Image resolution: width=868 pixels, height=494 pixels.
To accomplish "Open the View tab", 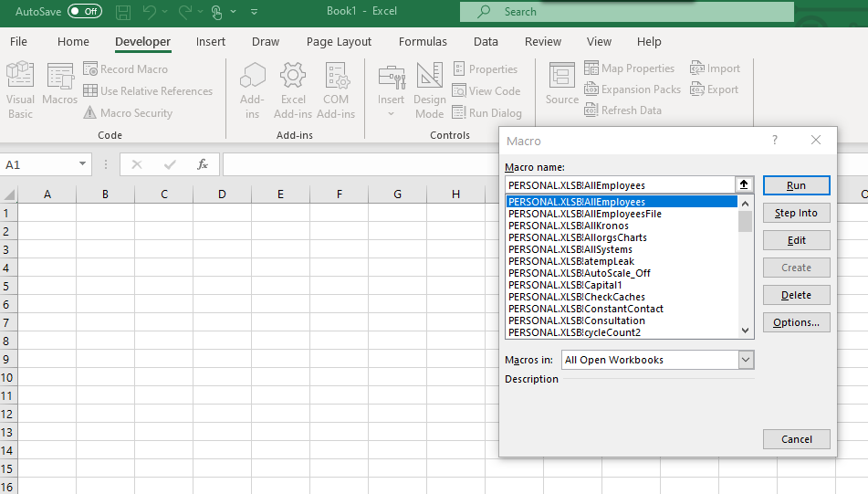I will [599, 41].
